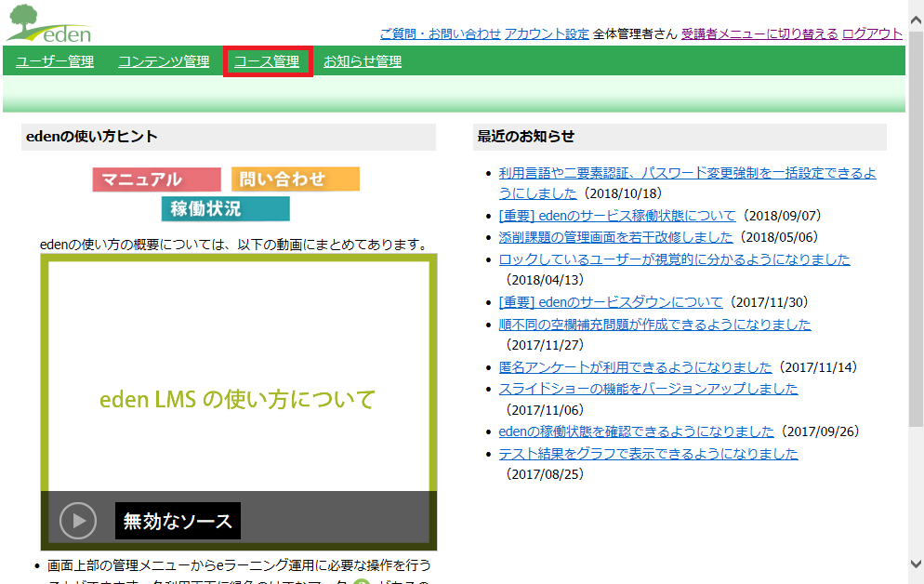Open スライドショーの機能 version-up notice

pyautogui.click(x=648, y=389)
